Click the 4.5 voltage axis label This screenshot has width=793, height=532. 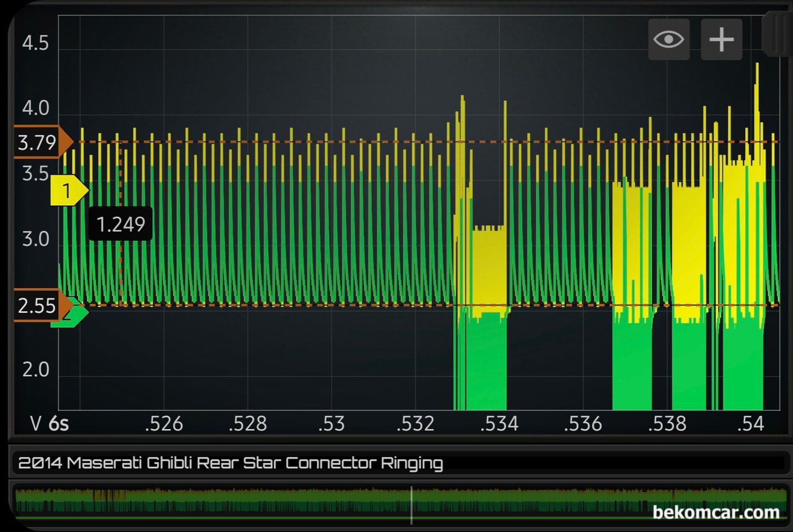pyautogui.click(x=35, y=43)
